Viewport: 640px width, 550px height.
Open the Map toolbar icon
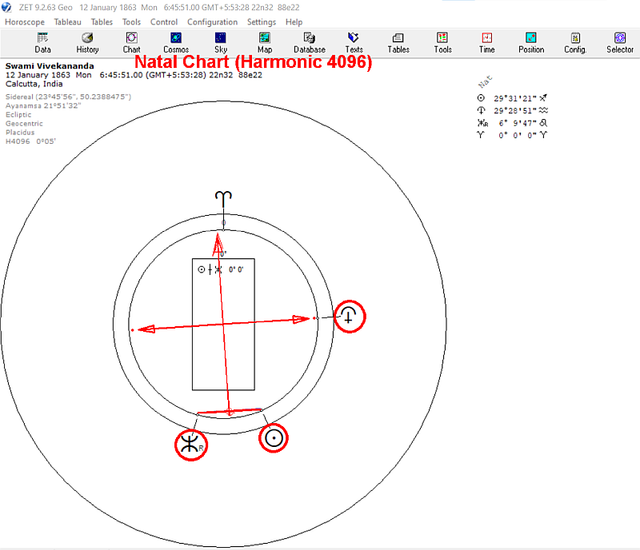pos(264,43)
